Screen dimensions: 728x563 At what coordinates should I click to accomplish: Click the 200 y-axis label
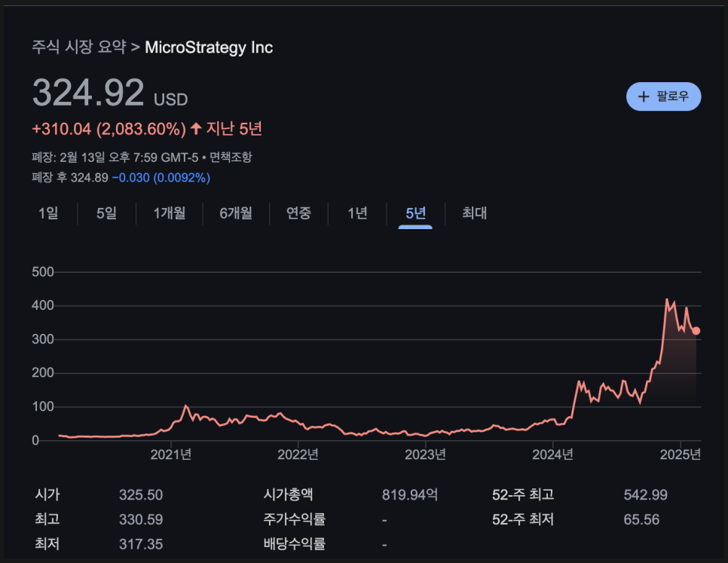click(x=43, y=373)
